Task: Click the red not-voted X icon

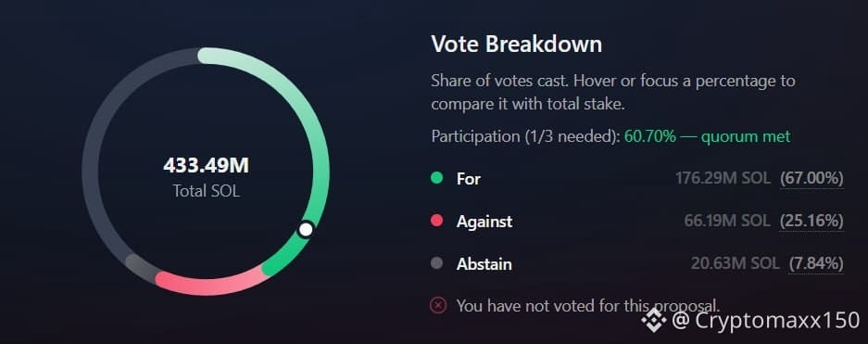Action: (x=438, y=305)
